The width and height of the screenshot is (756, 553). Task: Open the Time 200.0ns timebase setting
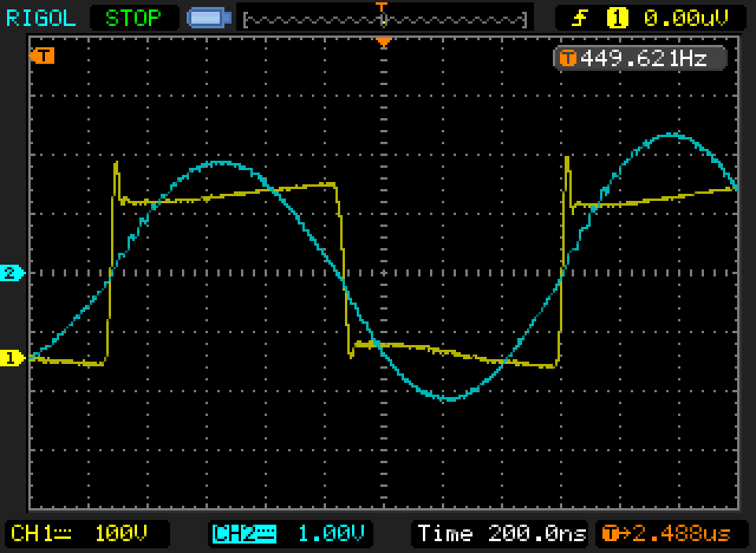(502, 533)
